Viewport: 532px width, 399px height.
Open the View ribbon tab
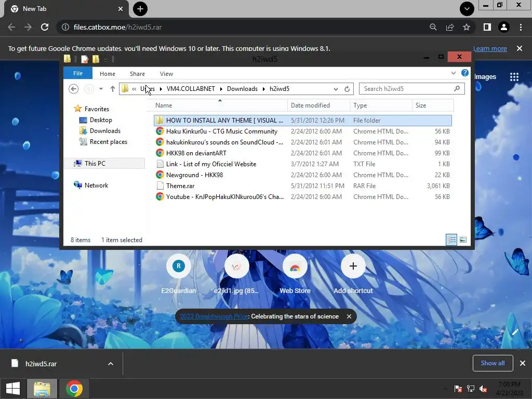pos(167,74)
